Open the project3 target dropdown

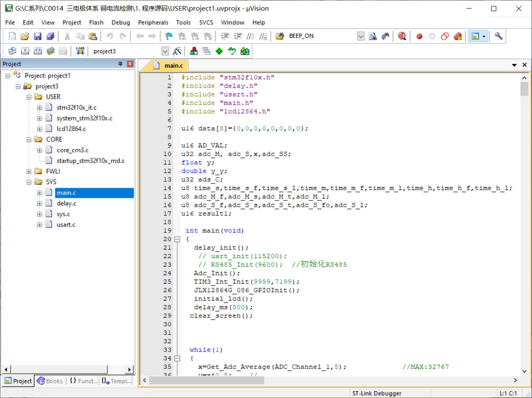tap(165, 51)
